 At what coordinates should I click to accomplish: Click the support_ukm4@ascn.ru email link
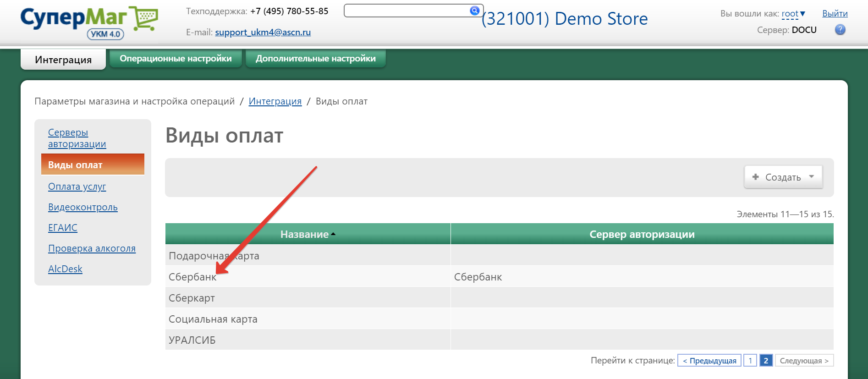(x=263, y=32)
